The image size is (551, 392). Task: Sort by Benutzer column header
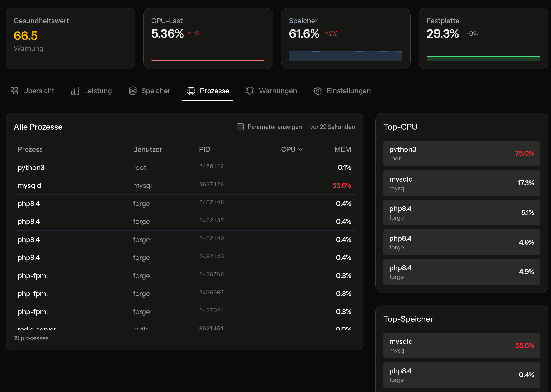(147, 149)
